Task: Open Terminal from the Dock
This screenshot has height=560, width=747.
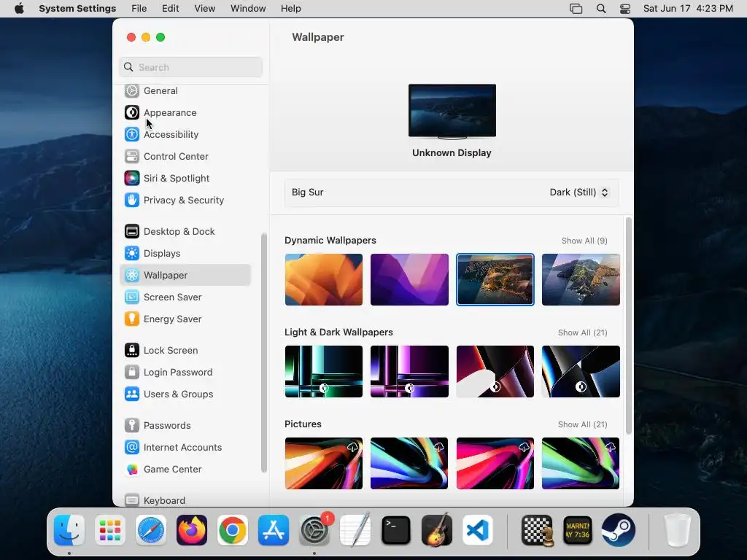Action: 396,530
